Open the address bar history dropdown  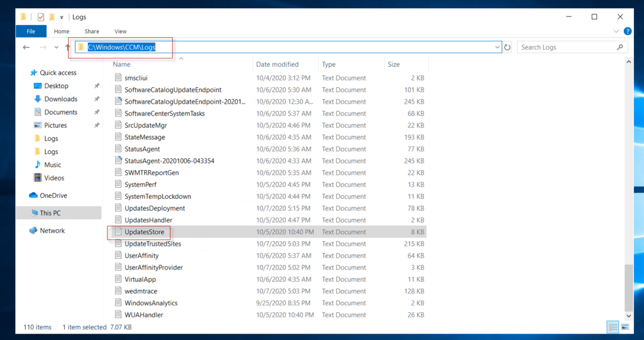(x=497, y=47)
